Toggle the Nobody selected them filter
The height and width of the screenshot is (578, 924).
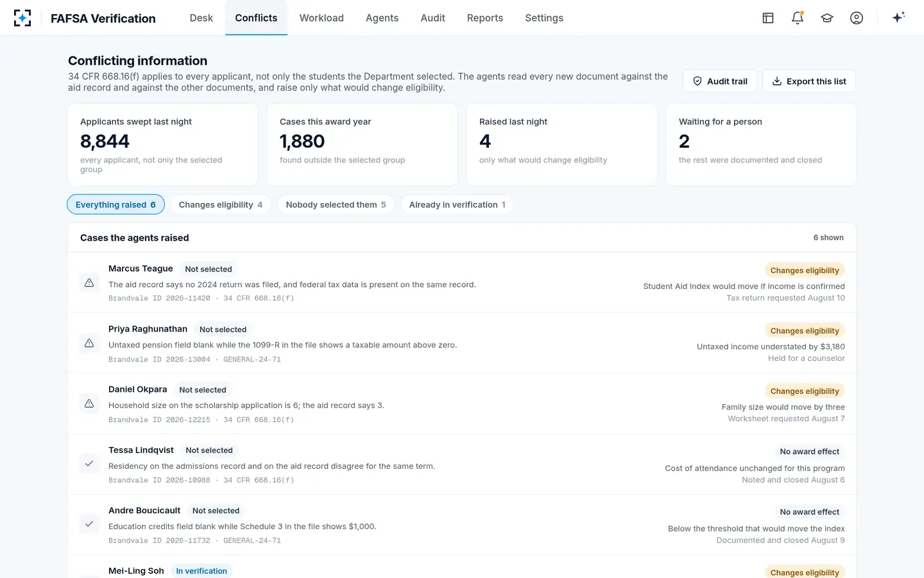[336, 204]
